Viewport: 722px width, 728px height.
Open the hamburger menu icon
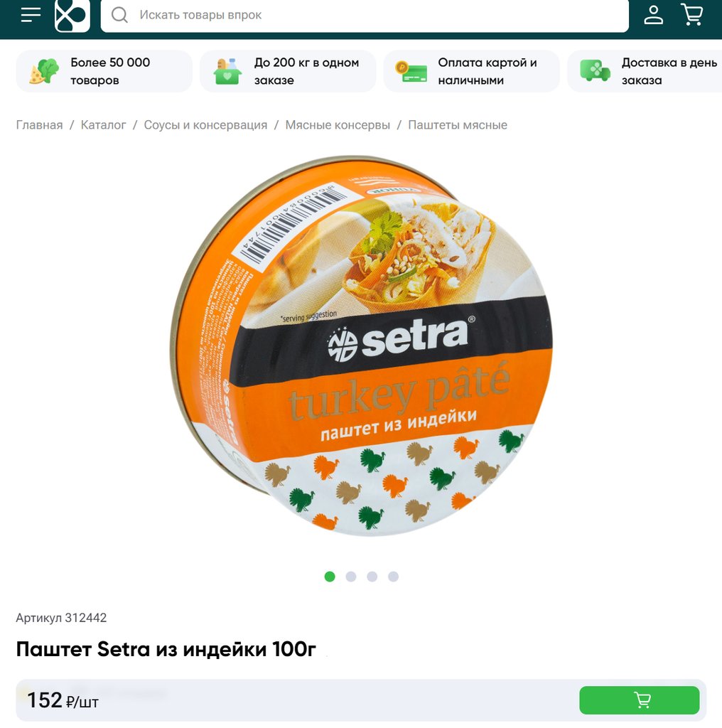point(31,15)
